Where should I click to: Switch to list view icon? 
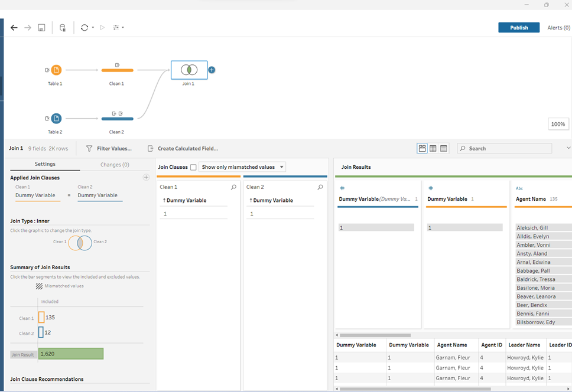pyautogui.click(x=444, y=148)
